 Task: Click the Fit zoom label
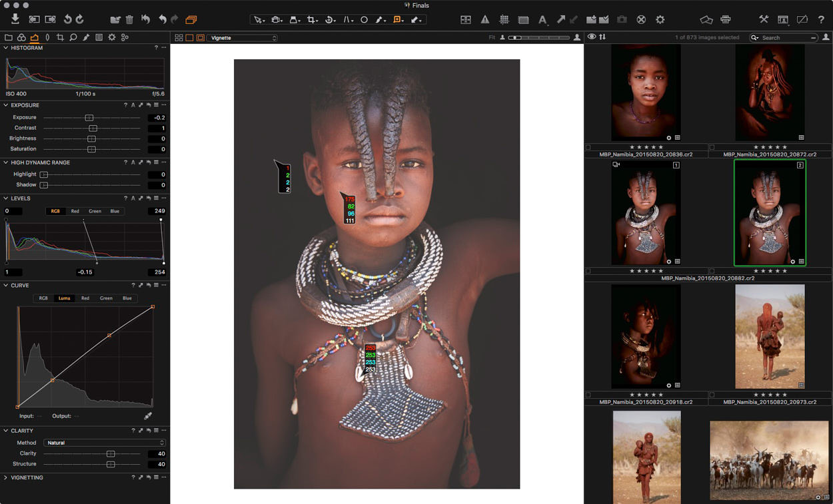coord(492,38)
